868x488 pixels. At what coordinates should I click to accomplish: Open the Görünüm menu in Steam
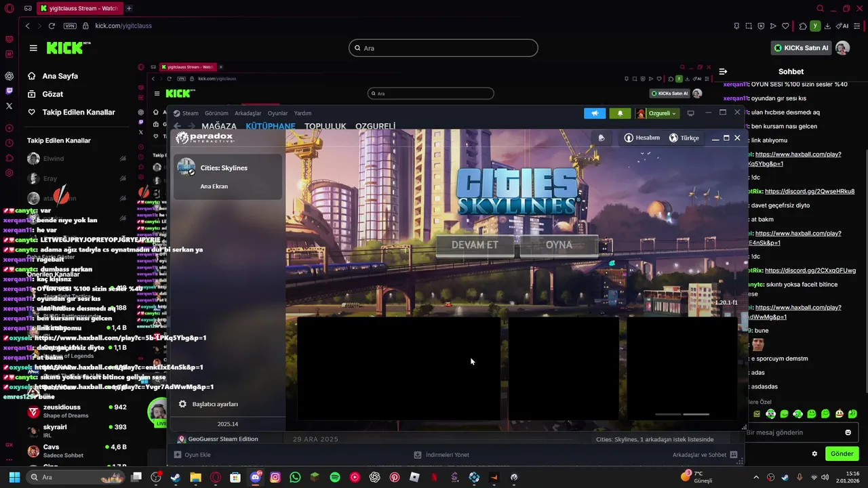click(x=216, y=113)
